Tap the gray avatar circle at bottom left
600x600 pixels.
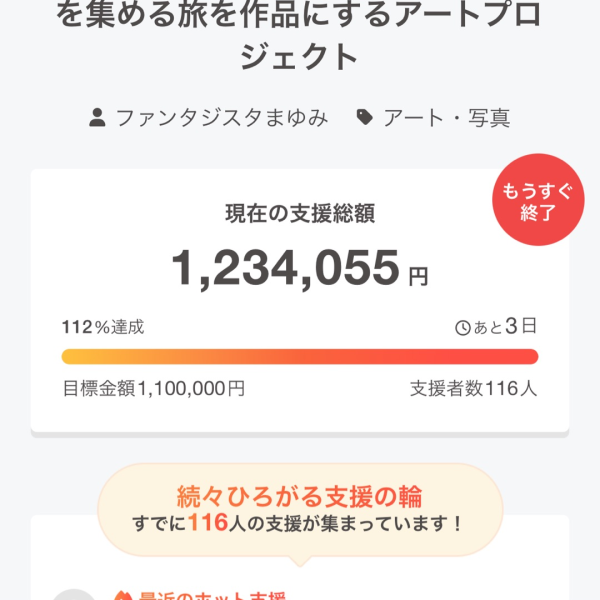point(75,594)
